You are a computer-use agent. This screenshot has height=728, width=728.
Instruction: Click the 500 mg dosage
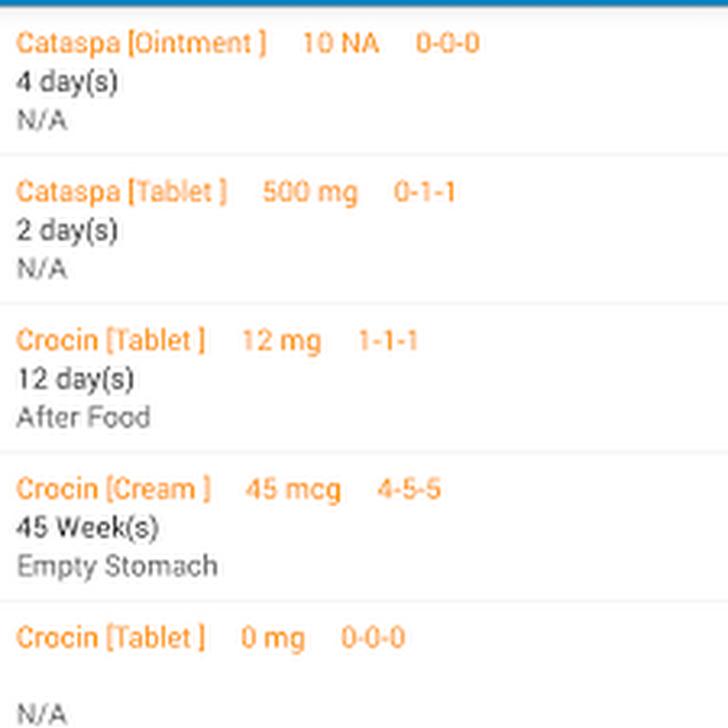[x=310, y=192]
